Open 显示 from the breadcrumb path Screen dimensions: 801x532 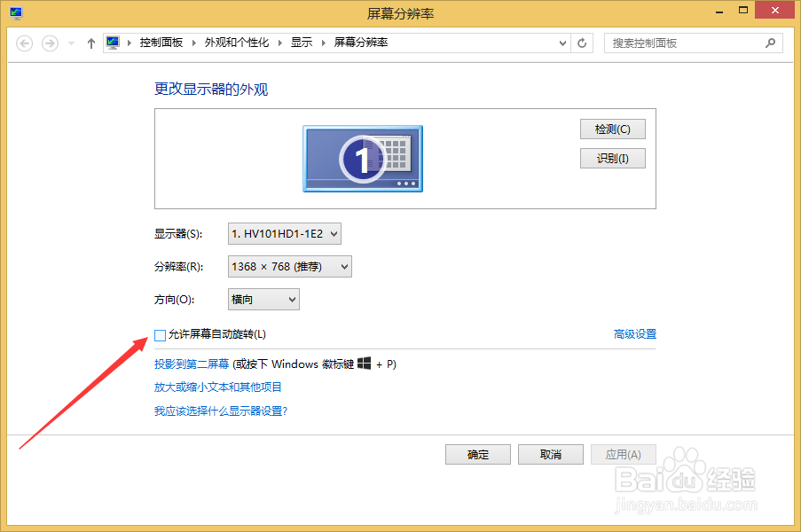(301, 42)
